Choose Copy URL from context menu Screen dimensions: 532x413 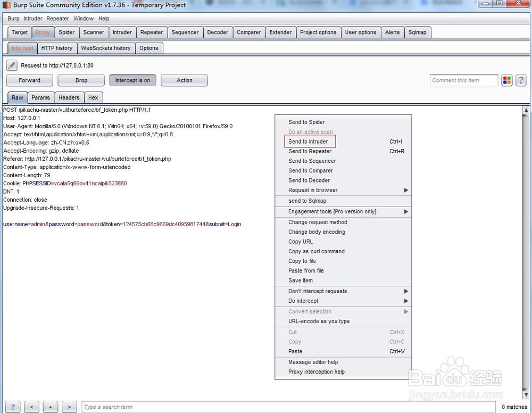coord(343,242)
